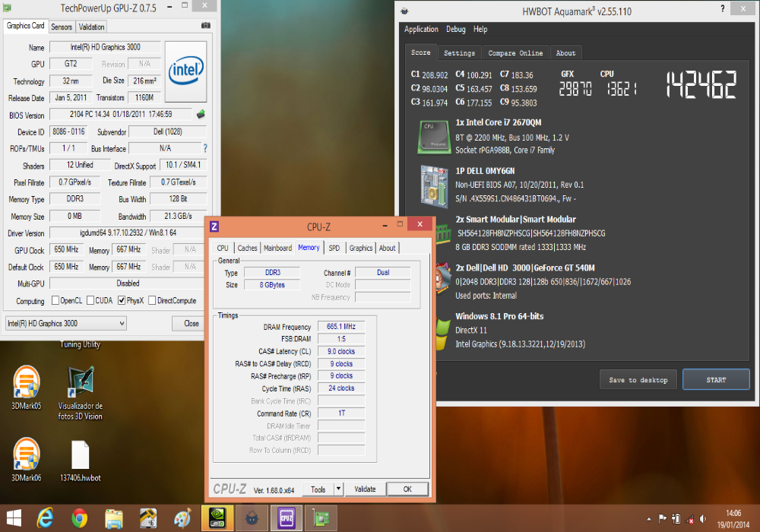Image resolution: width=760 pixels, height=532 pixels.
Task: Open 3DMark05 desktop shortcut
Action: pyautogui.click(x=26, y=388)
